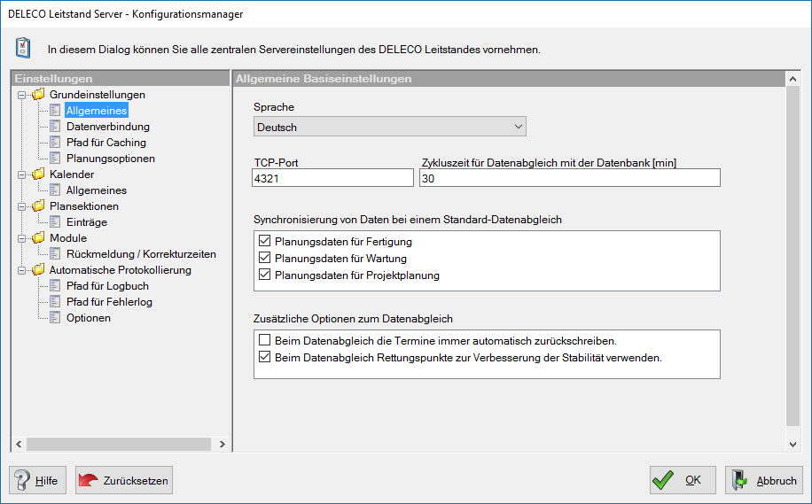The width and height of the screenshot is (812, 504).
Task: Click page icon beside Allgemeines under Kalender
Action: pyautogui.click(x=55, y=190)
